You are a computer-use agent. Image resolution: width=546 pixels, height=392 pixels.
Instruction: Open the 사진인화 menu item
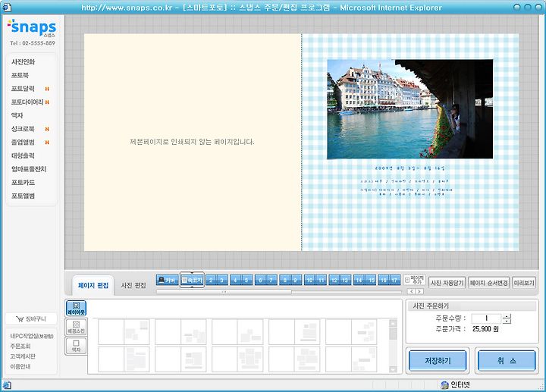click(23, 62)
